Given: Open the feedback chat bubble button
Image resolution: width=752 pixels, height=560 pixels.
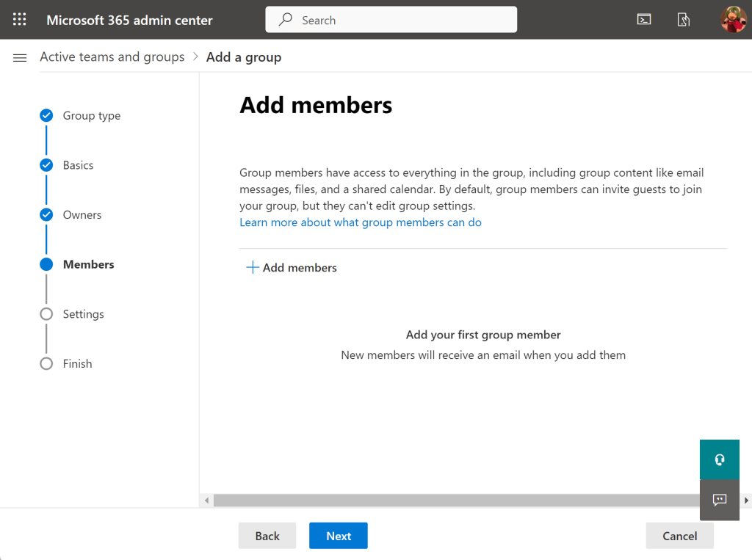Looking at the screenshot, I should pos(720,500).
